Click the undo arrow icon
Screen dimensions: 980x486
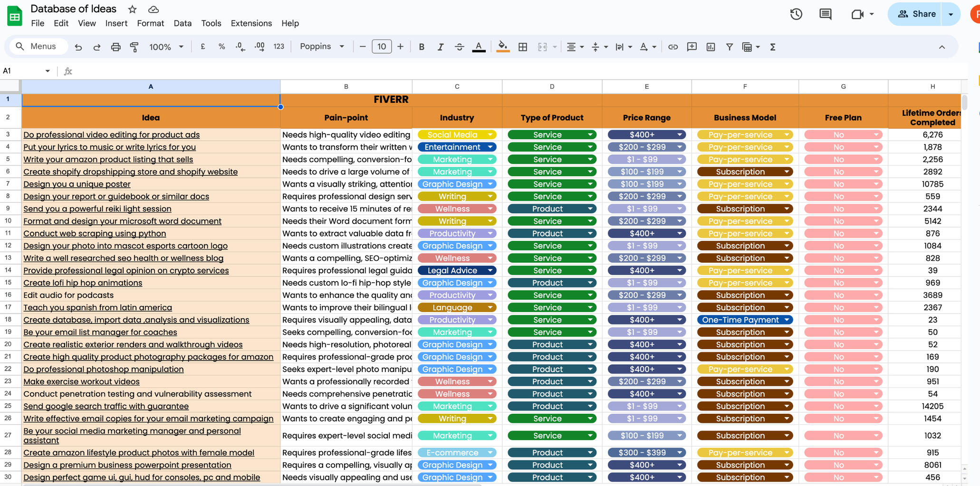[78, 47]
